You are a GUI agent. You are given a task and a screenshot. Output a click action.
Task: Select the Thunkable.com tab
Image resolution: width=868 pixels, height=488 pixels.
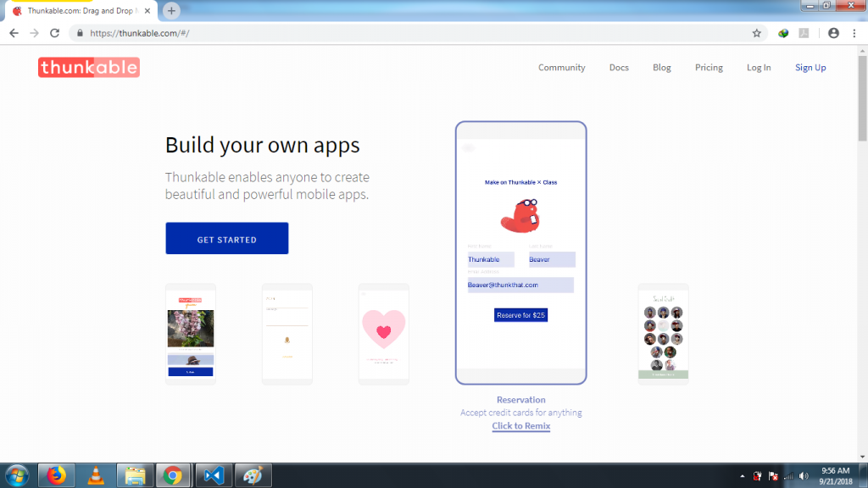tap(81, 10)
